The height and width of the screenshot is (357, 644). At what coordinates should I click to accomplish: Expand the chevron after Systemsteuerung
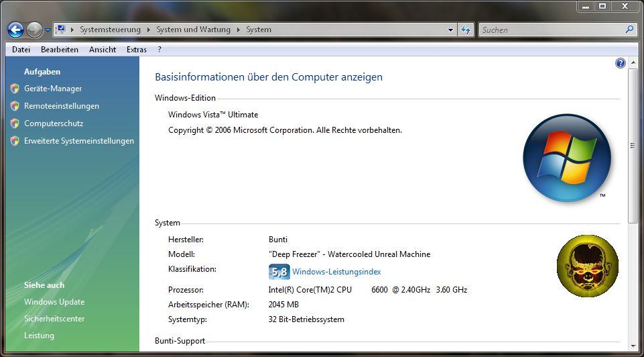[x=148, y=30]
